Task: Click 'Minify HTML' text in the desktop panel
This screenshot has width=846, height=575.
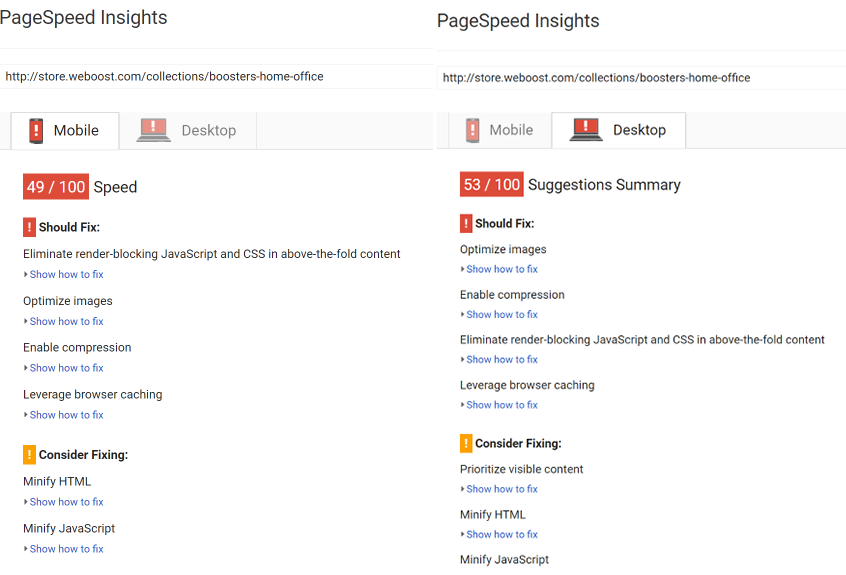Action: 493,515
